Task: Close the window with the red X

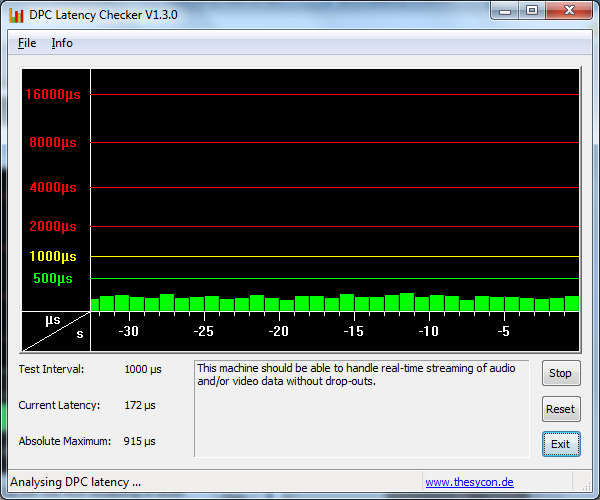Action: click(567, 11)
